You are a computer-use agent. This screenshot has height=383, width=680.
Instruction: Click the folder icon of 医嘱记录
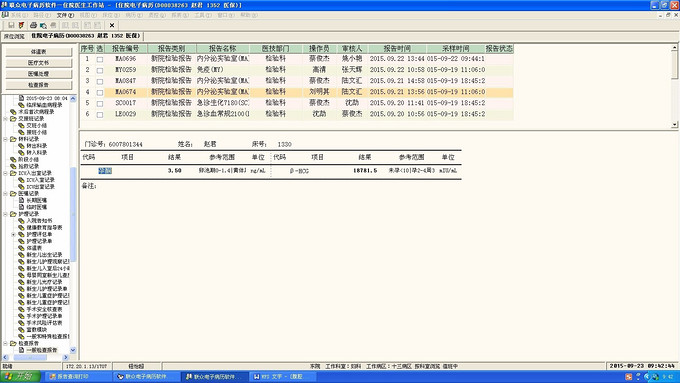tap(13, 193)
